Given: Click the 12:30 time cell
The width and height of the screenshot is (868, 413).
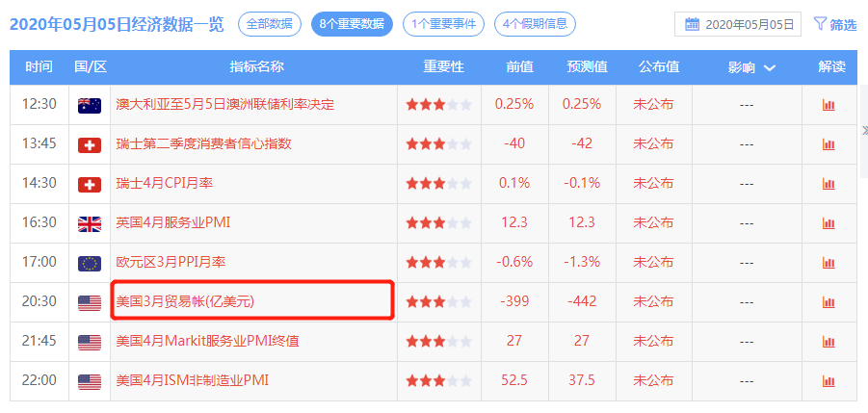Looking at the screenshot, I should click(x=39, y=104).
